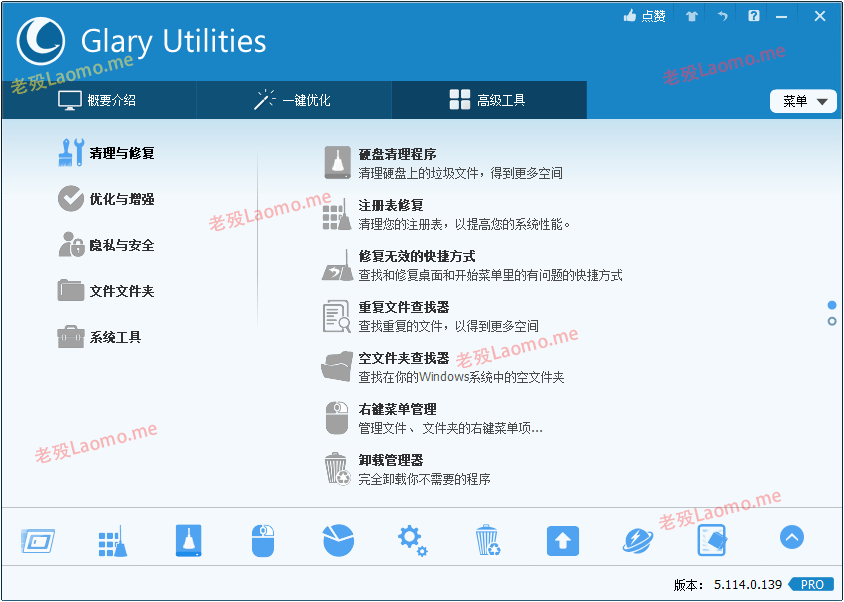Screen dimensions: 844x602
Task: Launch context menu manager mouse icon in bottom toolbar
Action: 263,541
